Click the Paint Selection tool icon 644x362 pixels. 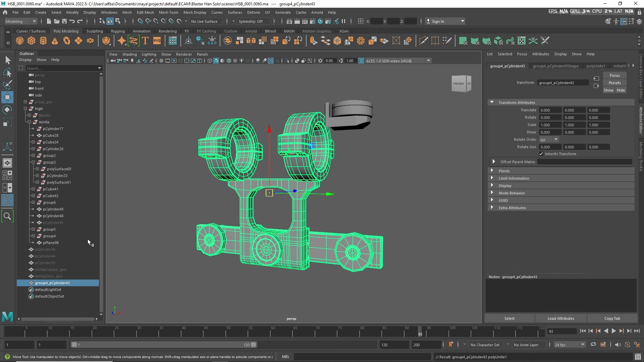tap(7, 85)
